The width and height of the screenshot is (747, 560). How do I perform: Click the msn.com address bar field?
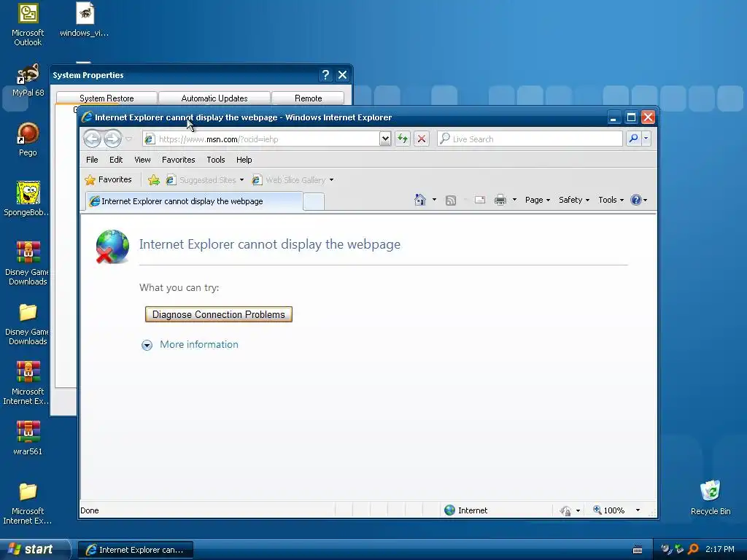pos(261,139)
